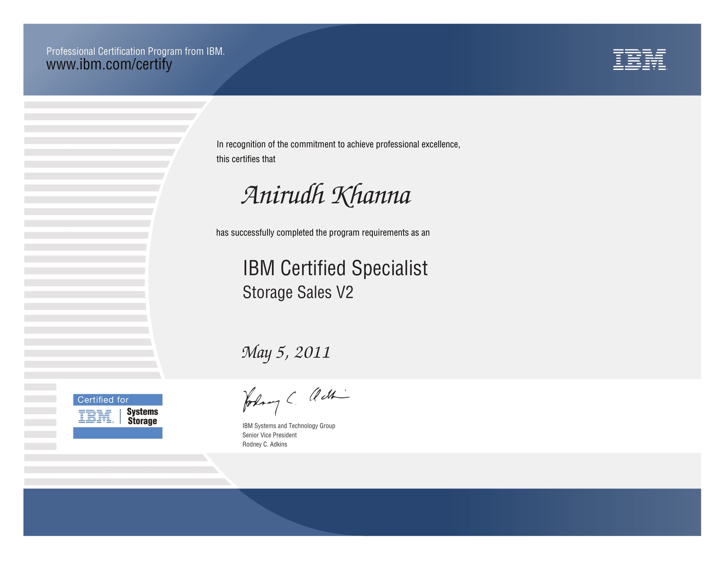Click the blue bar under badge
This screenshot has width=728, height=563.
[118, 433]
